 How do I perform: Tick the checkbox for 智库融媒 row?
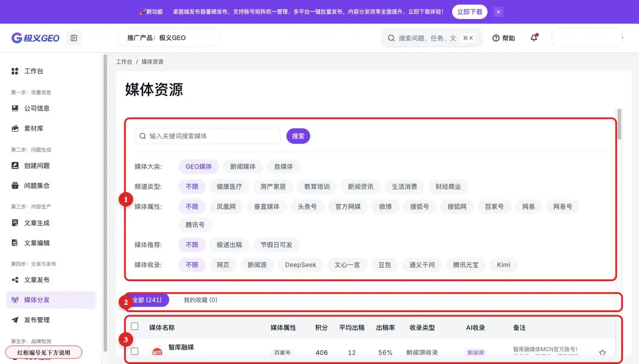click(x=134, y=352)
